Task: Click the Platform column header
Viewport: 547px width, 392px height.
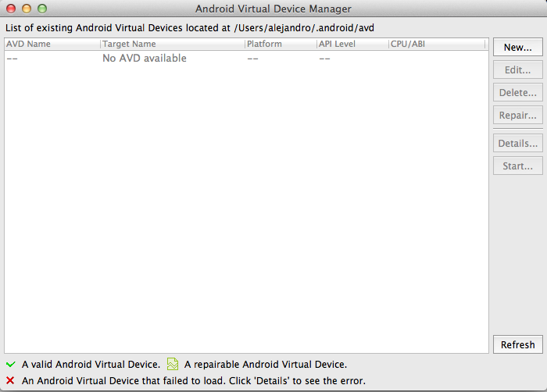Action: pos(281,44)
